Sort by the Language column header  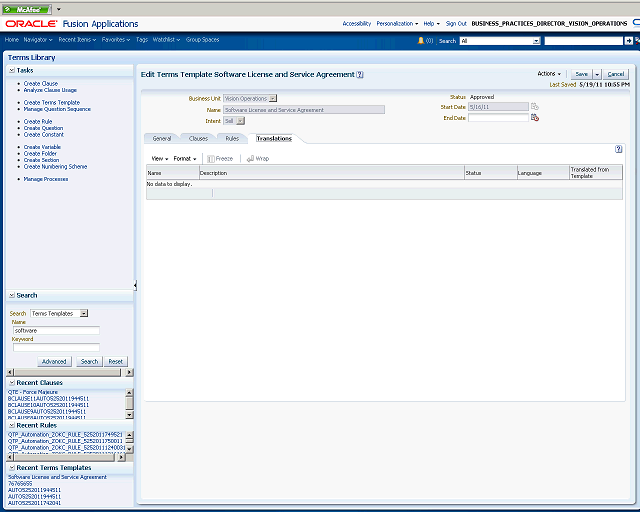coord(543,173)
